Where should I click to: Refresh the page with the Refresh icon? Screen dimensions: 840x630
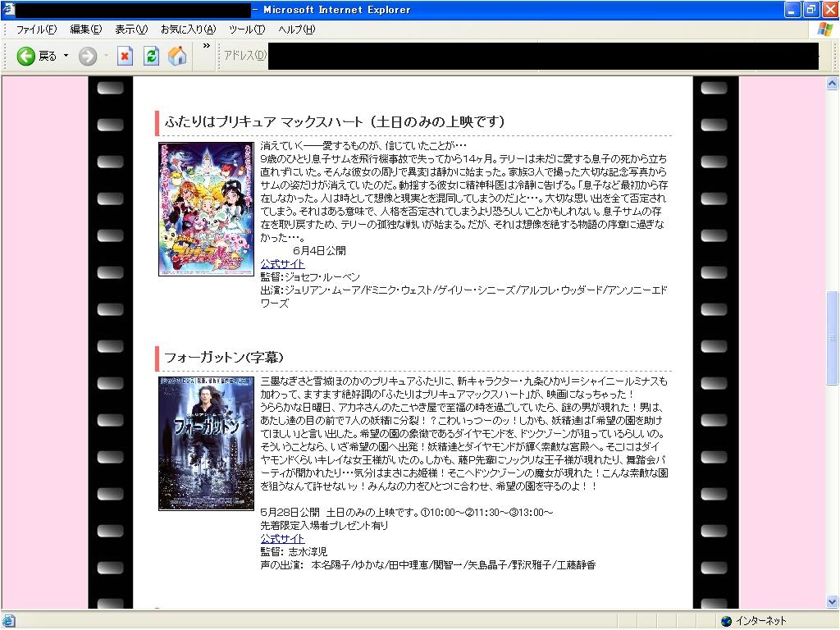coord(151,56)
